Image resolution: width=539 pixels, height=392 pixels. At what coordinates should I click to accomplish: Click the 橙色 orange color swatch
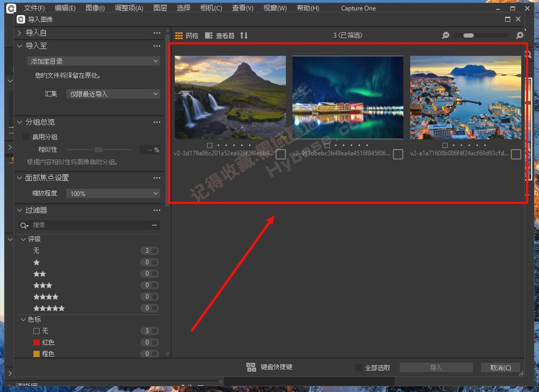(x=37, y=354)
